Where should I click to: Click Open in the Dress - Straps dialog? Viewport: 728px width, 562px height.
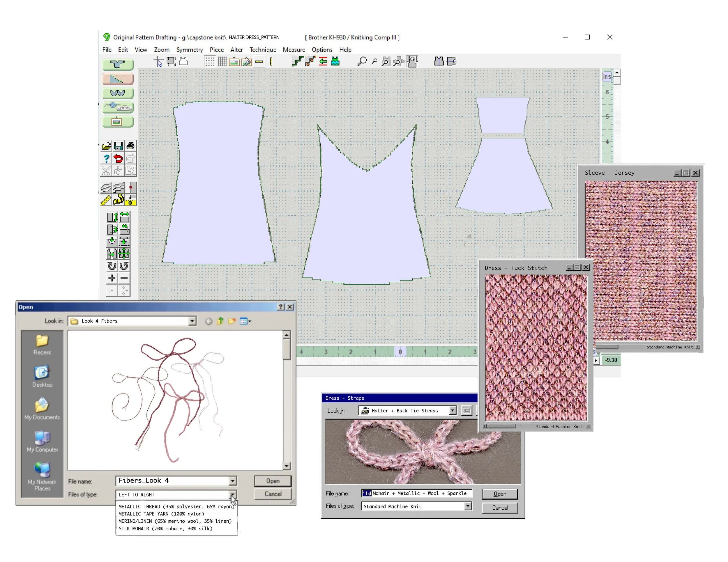pyautogui.click(x=499, y=494)
